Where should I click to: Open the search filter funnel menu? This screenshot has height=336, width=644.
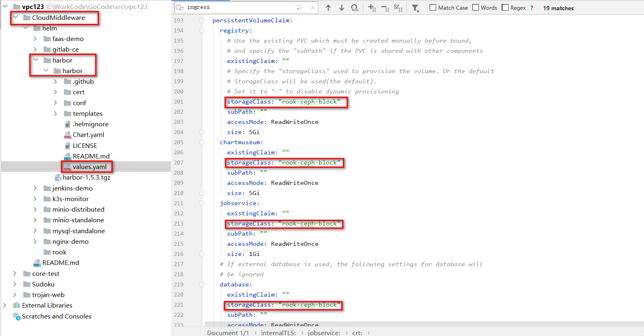[x=415, y=8]
